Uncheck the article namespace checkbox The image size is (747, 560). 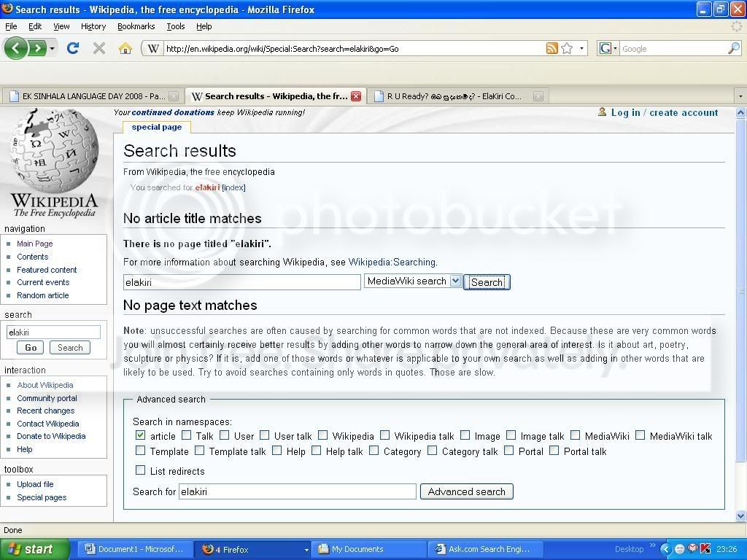tap(140, 435)
